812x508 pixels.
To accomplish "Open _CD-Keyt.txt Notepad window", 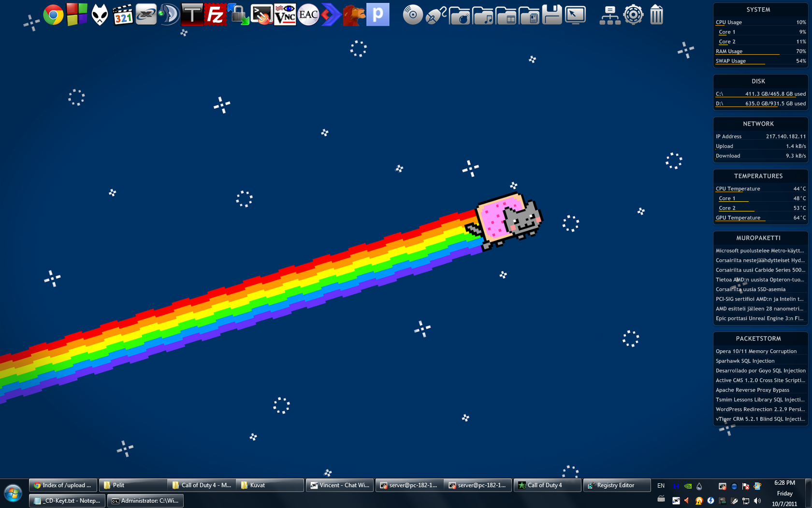I will (67, 501).
